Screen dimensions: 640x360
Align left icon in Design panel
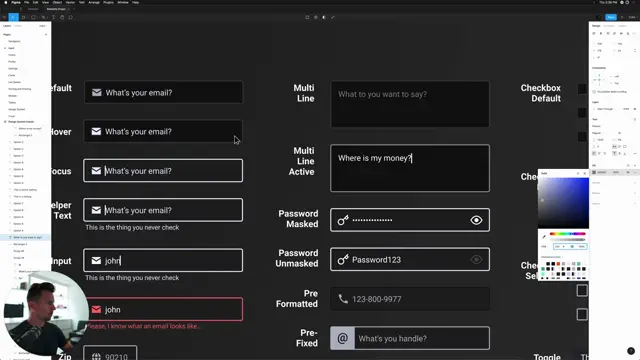point(594,33)
